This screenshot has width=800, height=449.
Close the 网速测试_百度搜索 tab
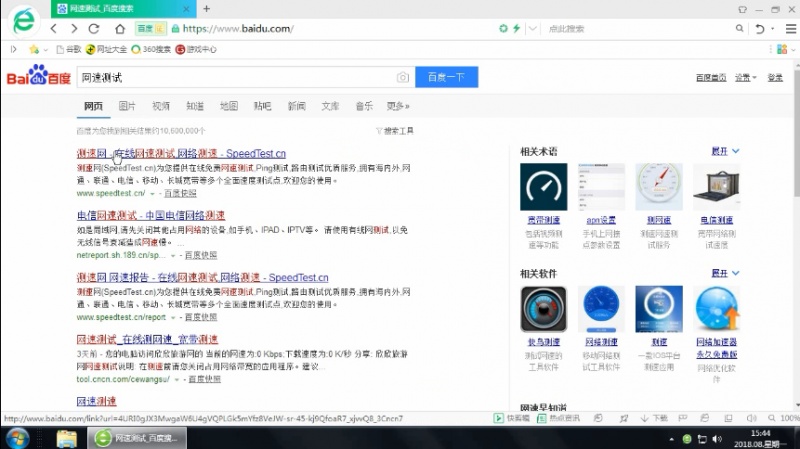[x=186, y=9]
